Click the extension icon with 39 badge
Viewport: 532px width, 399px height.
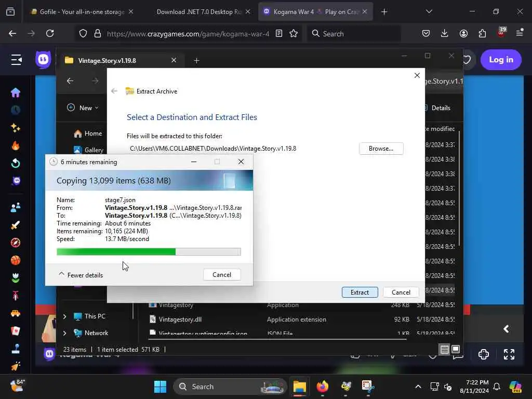click(501, 32)
